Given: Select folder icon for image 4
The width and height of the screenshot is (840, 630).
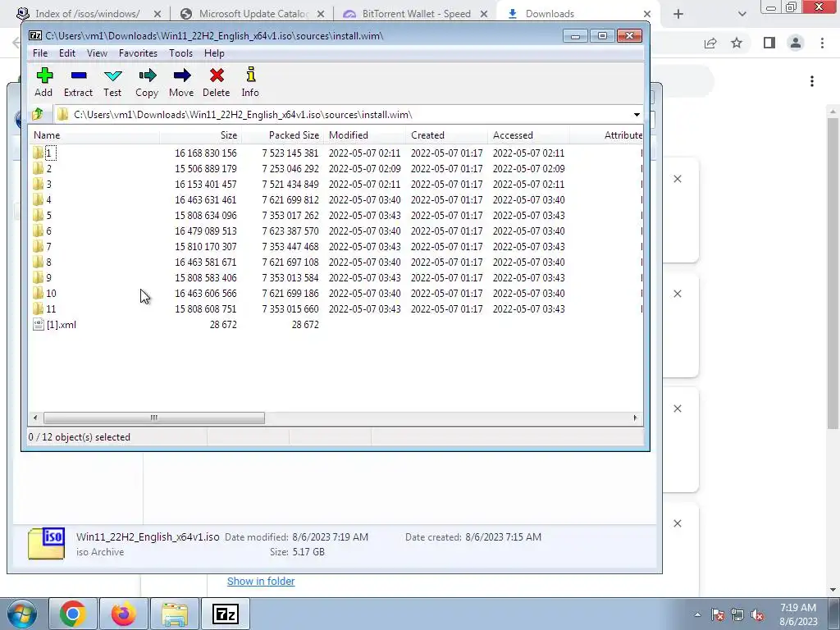Looking at the screenshot, I should (38, 199).
